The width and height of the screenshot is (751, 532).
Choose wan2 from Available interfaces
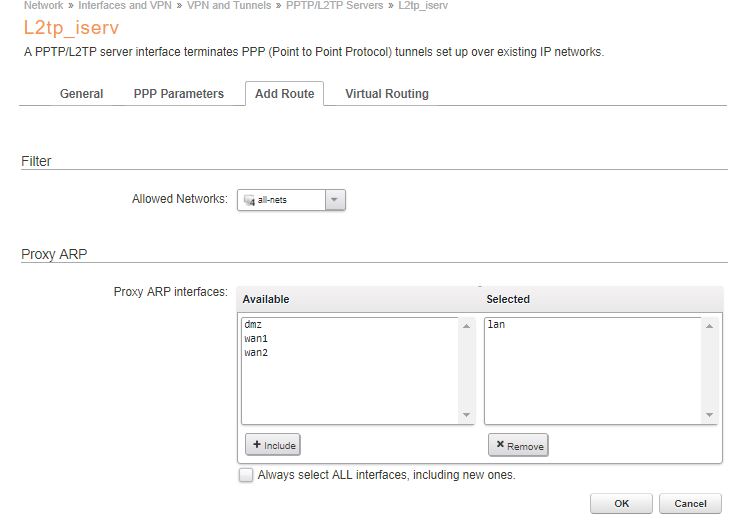pyautogui.click(x=256, y=353)
